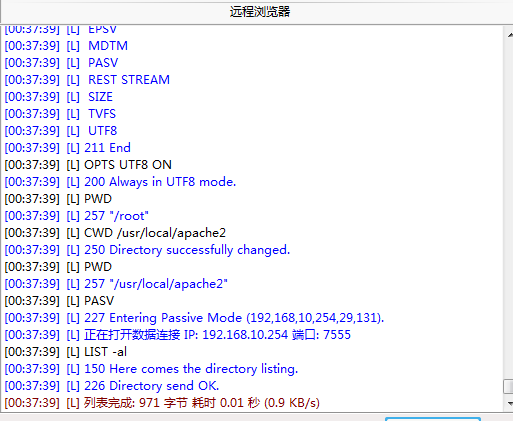513x421 pixels.
Task: Select the line '200 Always in UTF8 mode.'
Action: [120, 182]
